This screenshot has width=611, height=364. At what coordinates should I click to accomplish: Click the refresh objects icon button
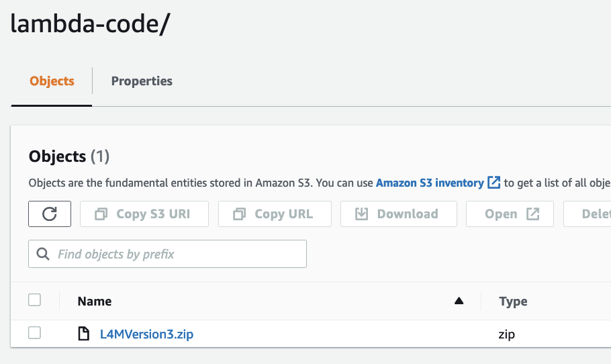[x=50, y=214]
